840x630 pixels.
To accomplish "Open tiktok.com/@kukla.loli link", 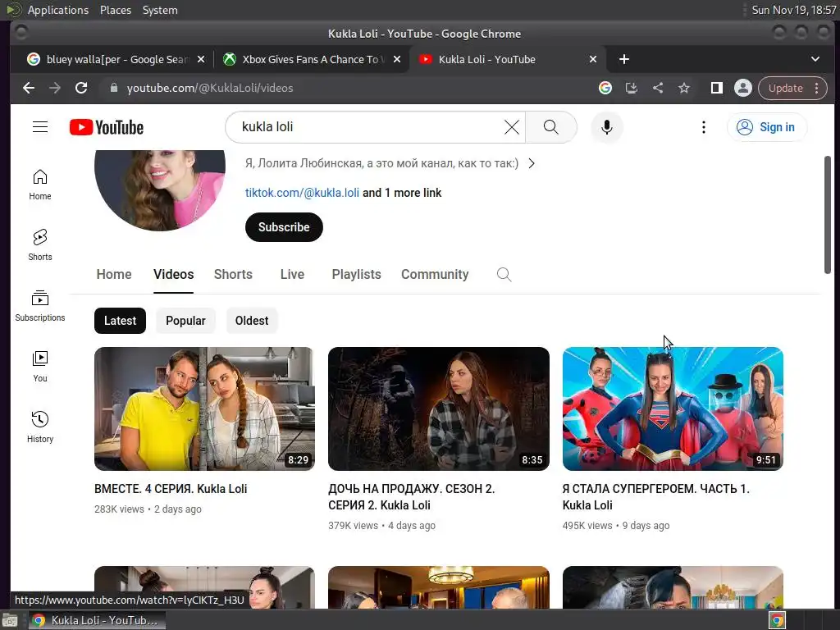I will click(x=302, y=193).
